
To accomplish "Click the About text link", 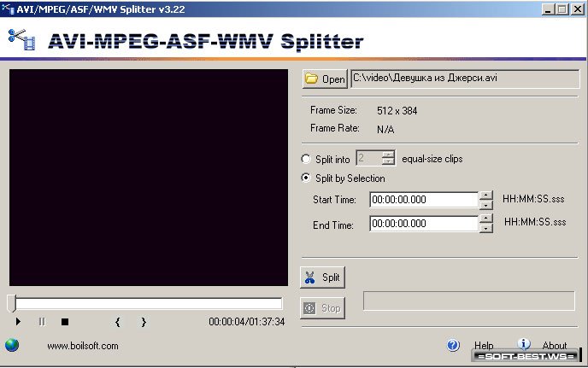I will [x=555, y=346].
